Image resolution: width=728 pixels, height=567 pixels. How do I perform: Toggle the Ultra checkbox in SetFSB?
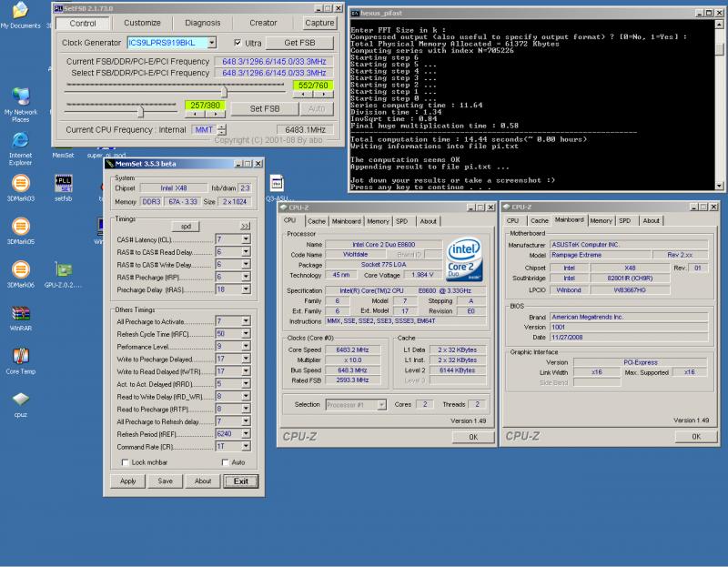[238, 43]
